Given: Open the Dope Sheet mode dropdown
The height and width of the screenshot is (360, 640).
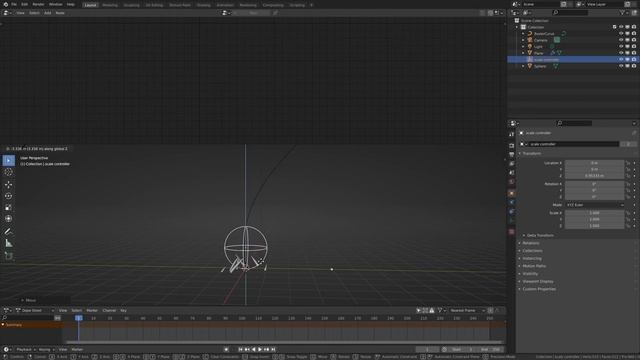Looking at the screenshot, I should pyautogui.click(x=34, y=311).
